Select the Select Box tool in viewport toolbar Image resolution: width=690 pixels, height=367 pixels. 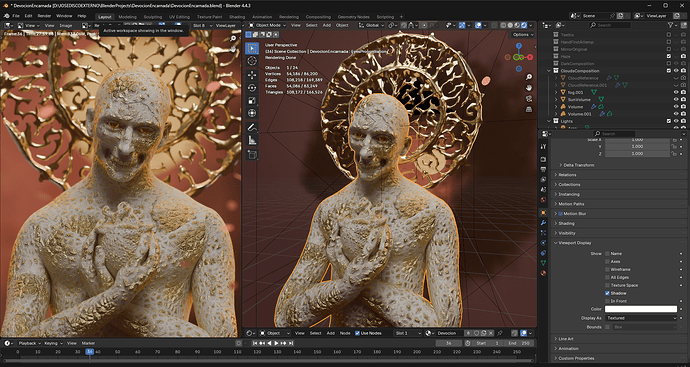[x=252, y=48]
